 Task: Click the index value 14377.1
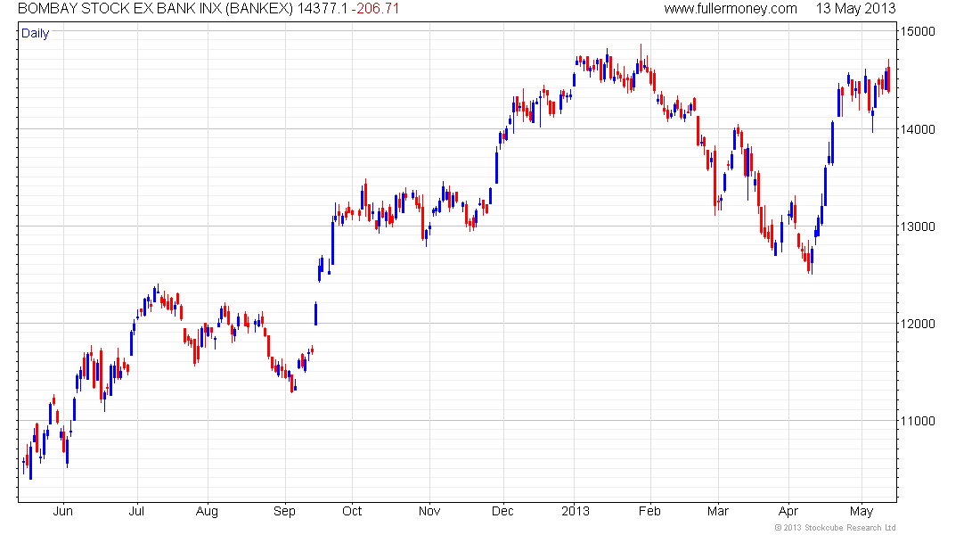pyautogui.click(x=323, y=9)
